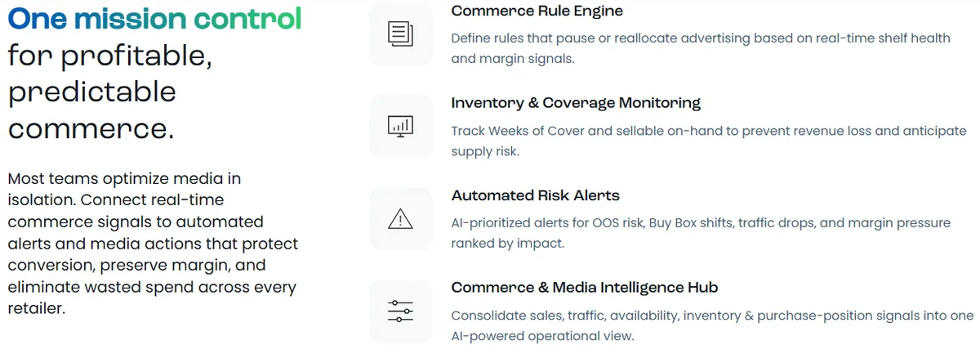
Task: Click the word 'retailer.' ending the paragraph
Action: (36, 309)
